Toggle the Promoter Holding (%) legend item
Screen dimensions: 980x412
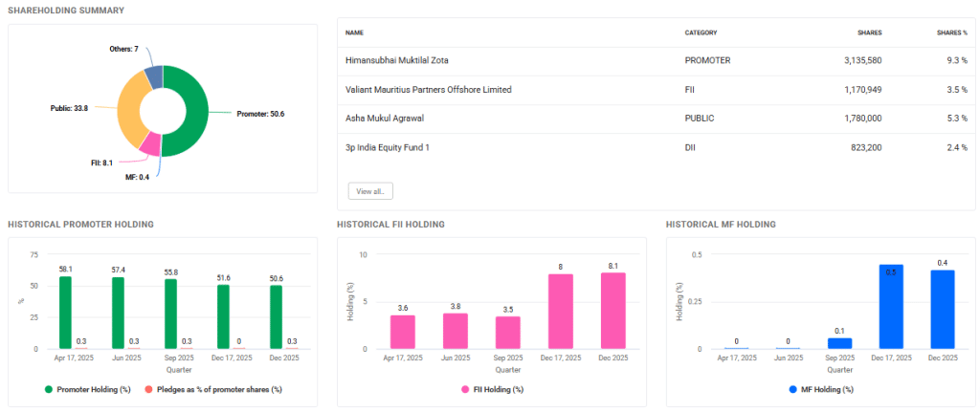pyautogui.click(x=86, y=389)
